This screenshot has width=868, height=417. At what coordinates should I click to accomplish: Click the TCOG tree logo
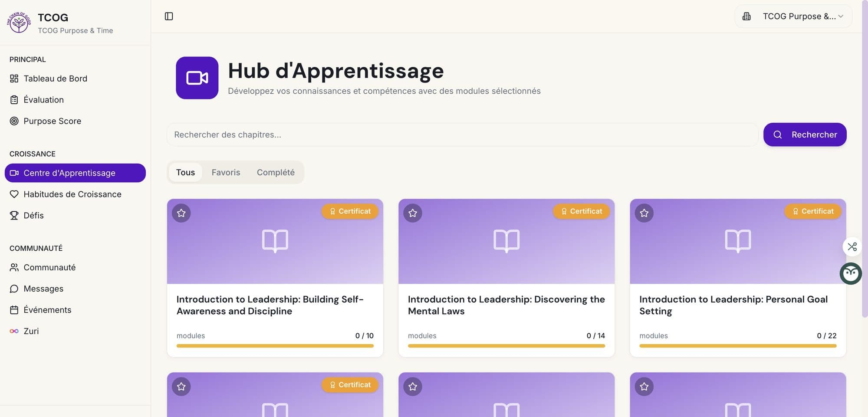(x=19, y=23)
